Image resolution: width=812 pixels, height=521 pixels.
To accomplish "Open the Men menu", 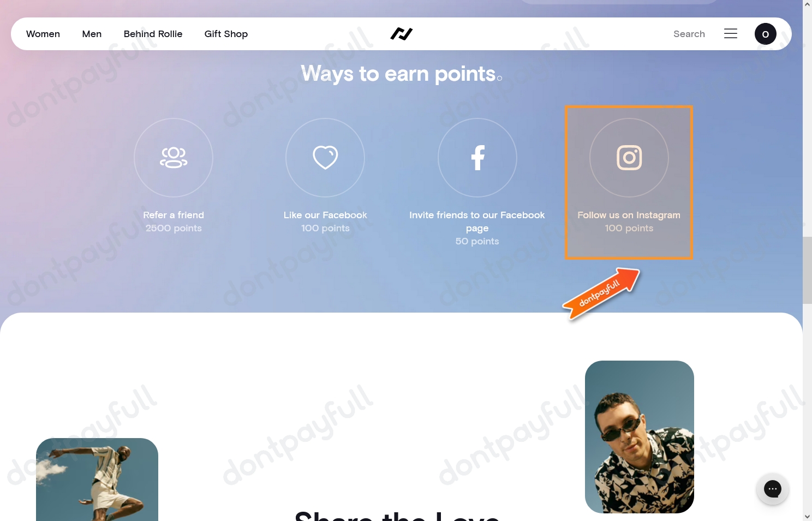I will point(92,34).
